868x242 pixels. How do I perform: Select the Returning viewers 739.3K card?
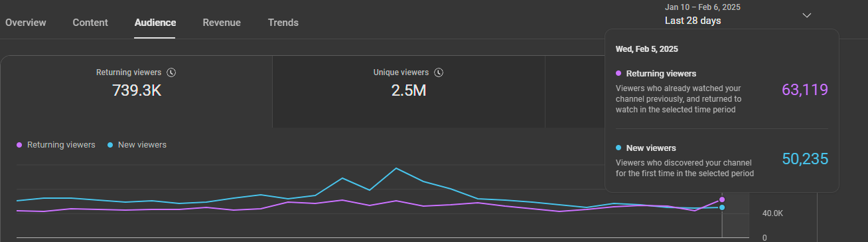(136, 92)
